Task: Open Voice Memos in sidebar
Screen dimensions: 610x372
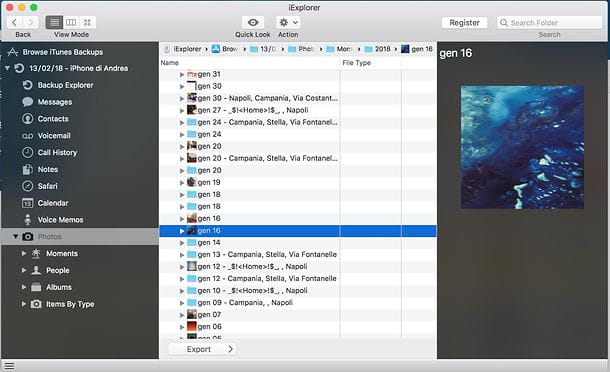Action: pyautogui.click(x=60, y=220)
